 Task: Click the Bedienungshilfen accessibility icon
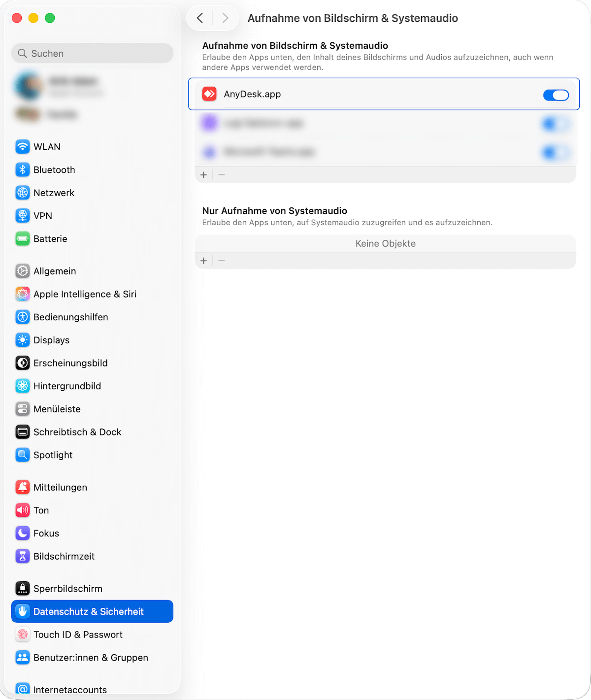(x=23, y=317)
